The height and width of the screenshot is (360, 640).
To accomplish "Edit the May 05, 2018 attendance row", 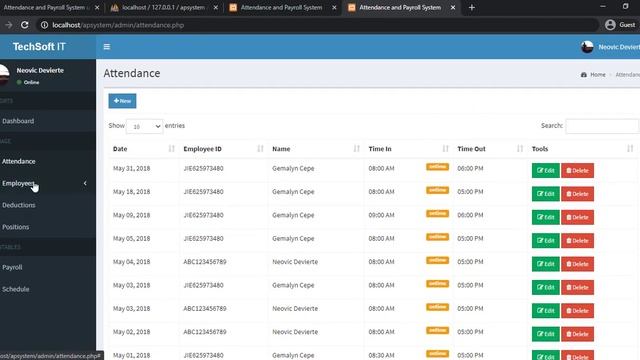I will [545, 240].
